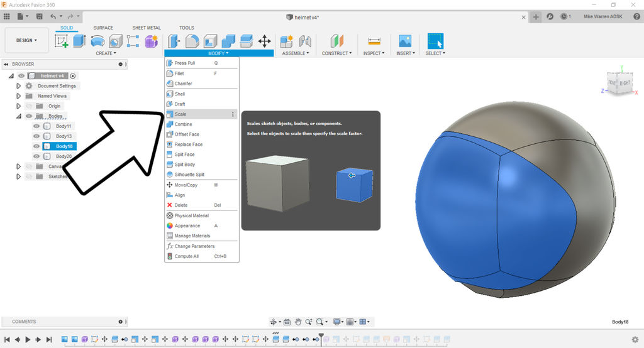This screenshot has width=644, height=348.
Task: Open the Create Form icon
Action: point(151,41)
